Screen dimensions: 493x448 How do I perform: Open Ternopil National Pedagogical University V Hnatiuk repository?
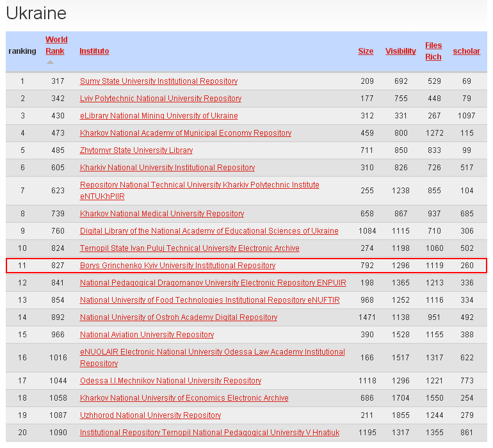[210, 433]
